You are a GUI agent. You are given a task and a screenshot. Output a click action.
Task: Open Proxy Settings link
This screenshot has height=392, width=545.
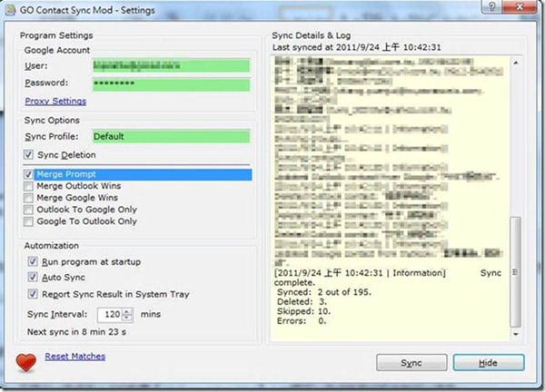[55, 101]
